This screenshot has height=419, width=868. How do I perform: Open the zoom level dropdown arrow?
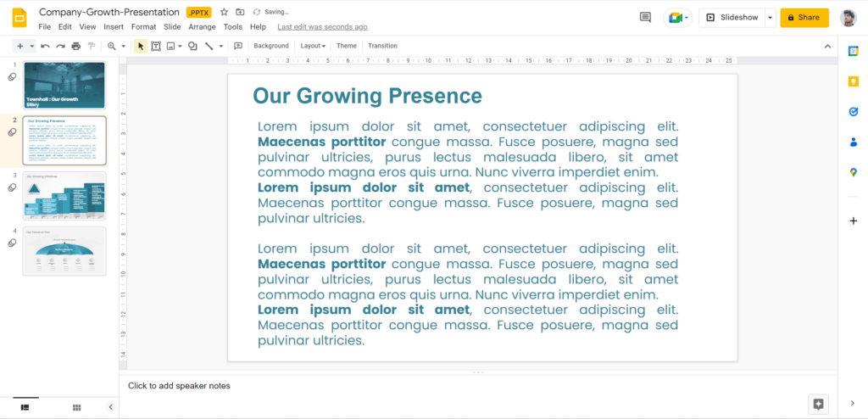coord(124,46)
